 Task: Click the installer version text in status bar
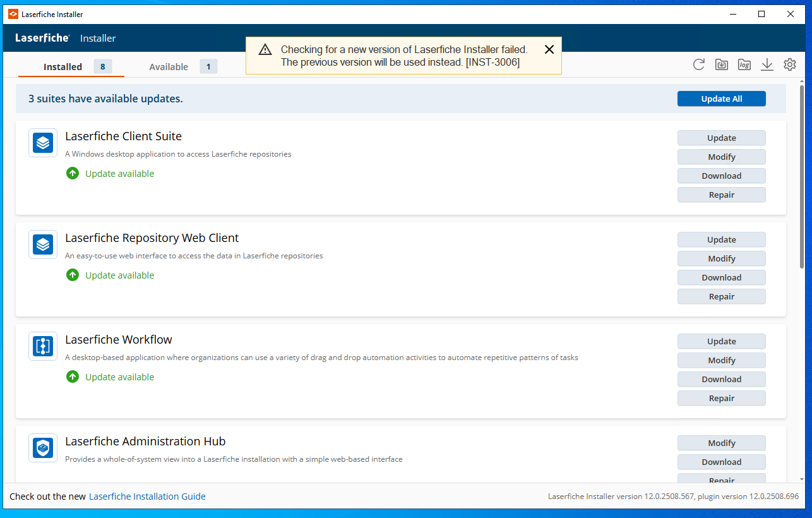tap(673, 497)
